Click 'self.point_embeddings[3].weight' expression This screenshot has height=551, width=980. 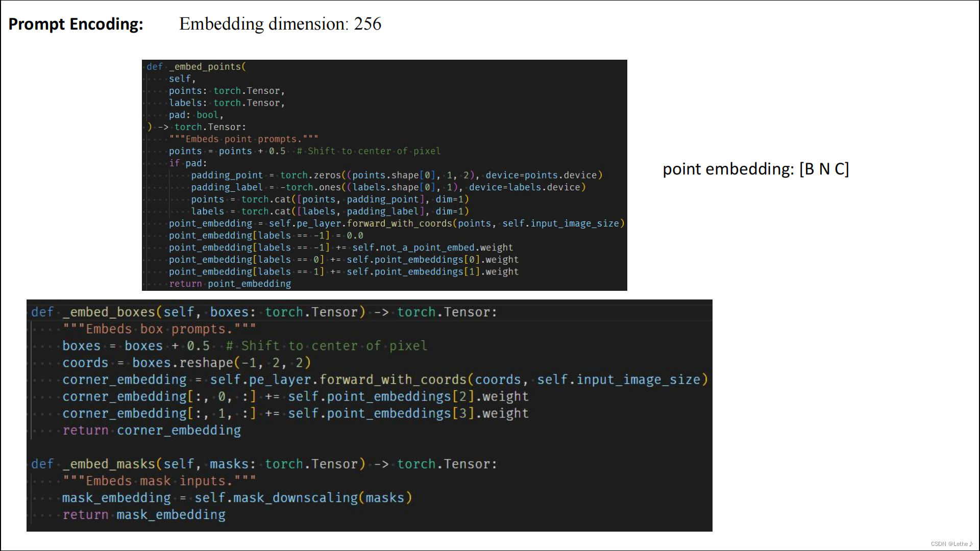408,414
